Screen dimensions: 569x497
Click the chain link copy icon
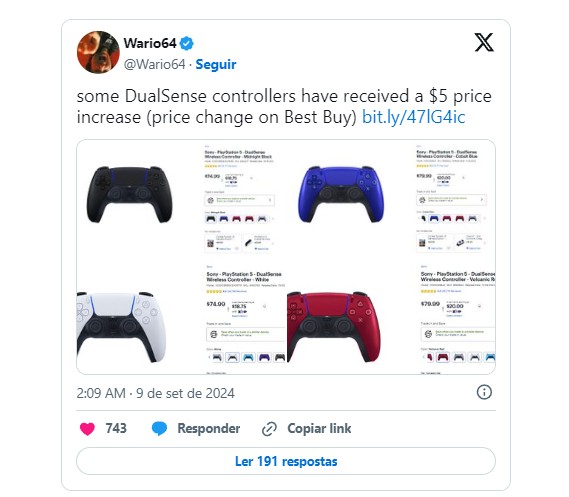coord(269,429)
